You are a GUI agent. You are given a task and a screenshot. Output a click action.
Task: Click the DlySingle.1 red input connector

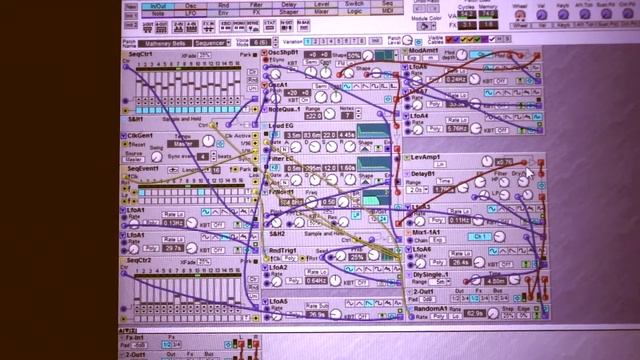(466, 281)
